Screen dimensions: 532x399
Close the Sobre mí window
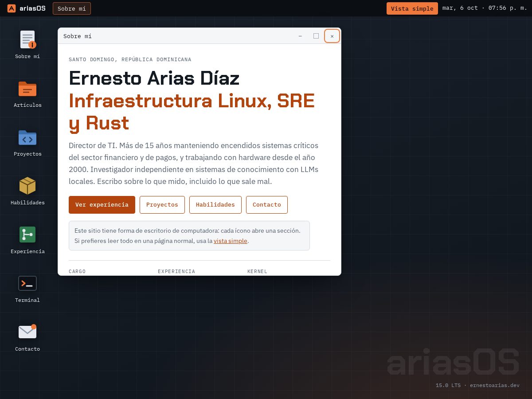pyautogui.click(x=332, y=36)
